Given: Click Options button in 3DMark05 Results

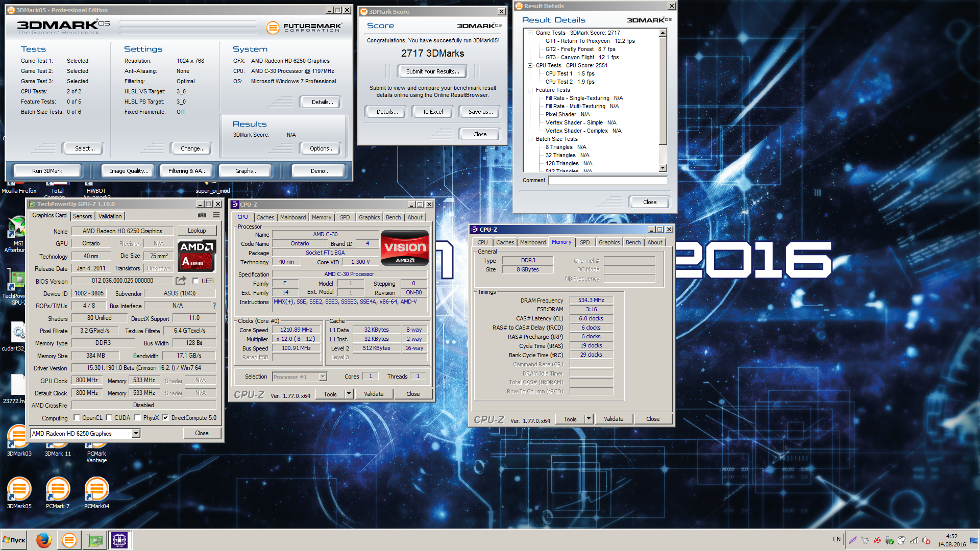Looking at the screenshot, I should [322, 148].
